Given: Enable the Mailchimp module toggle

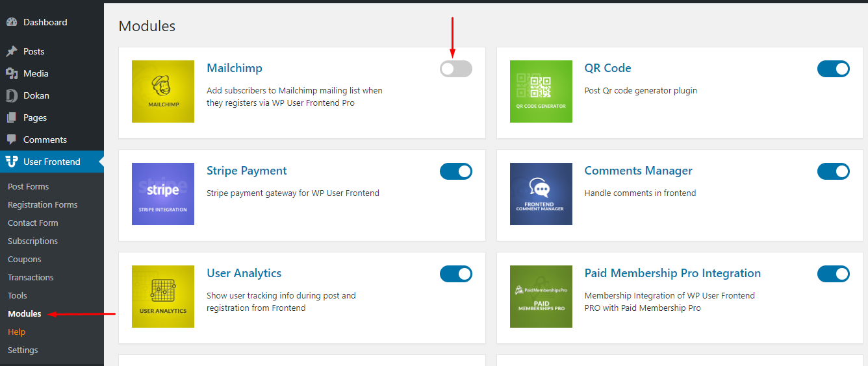Looking at the screenshot, I should [456, 69].
